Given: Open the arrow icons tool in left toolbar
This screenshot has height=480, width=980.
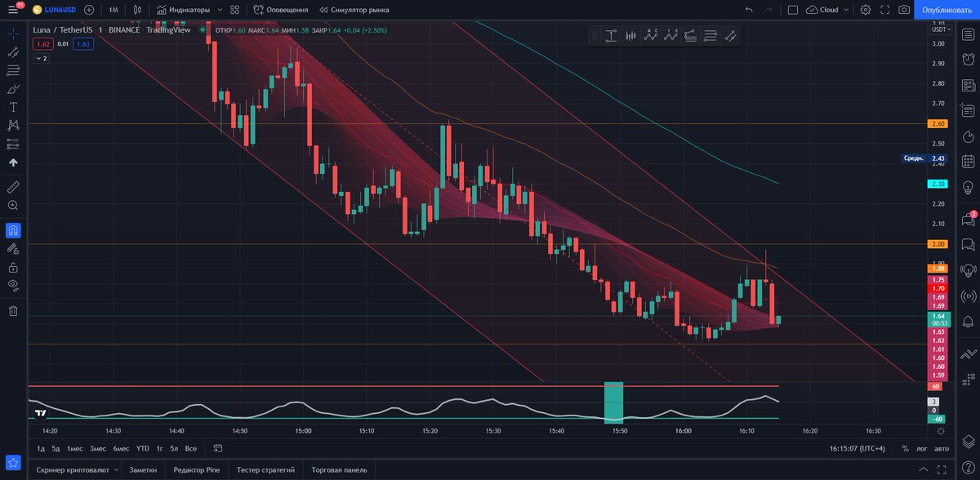Looking at the screenshot, I should [x=13, y=162].
